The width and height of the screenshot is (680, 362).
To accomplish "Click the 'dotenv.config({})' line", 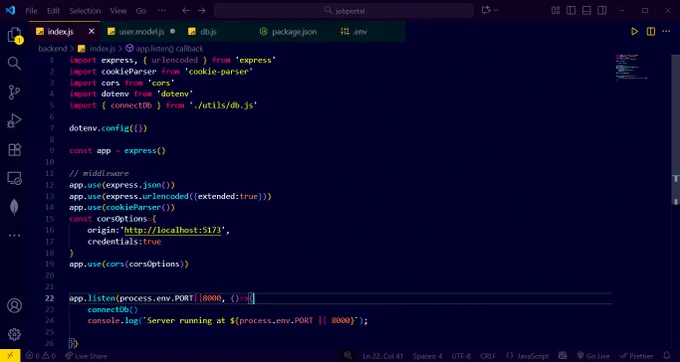I will point(108,128).
